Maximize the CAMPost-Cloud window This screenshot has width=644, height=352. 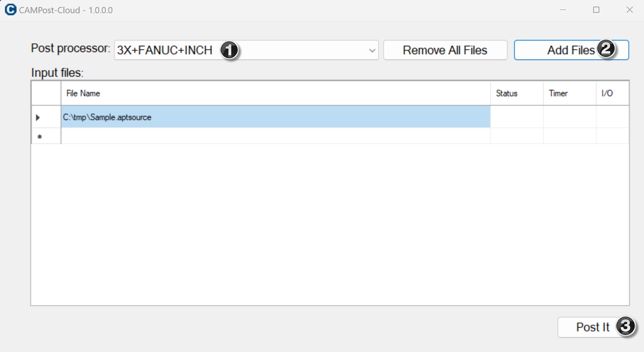click(x=596, y=10)
